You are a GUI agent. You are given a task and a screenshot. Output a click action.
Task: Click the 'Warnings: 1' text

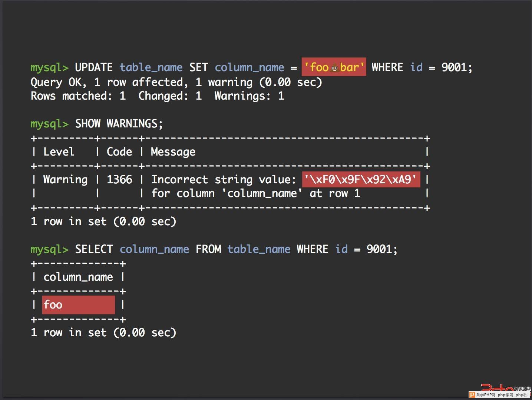(x=249, y=96)
